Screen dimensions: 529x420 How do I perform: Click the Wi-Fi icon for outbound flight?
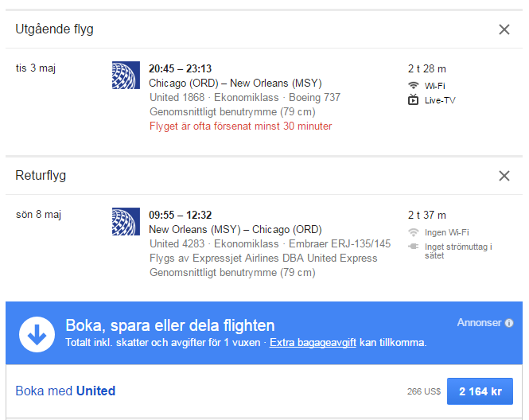[x=413, y=85]
